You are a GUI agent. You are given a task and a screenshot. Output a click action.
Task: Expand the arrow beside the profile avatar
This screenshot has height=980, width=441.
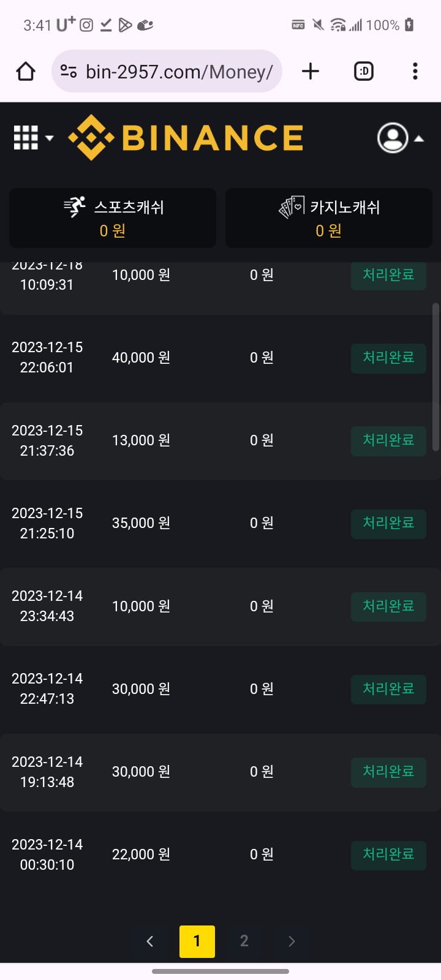(419, 138)
